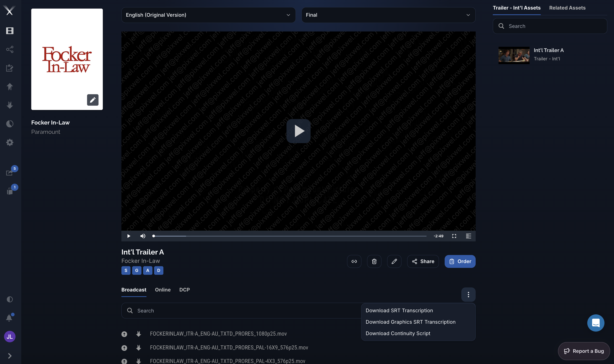This screenshot has width=614, height=364.
Task: Switch to the Broadcast tab
Action: click(134, 290)
